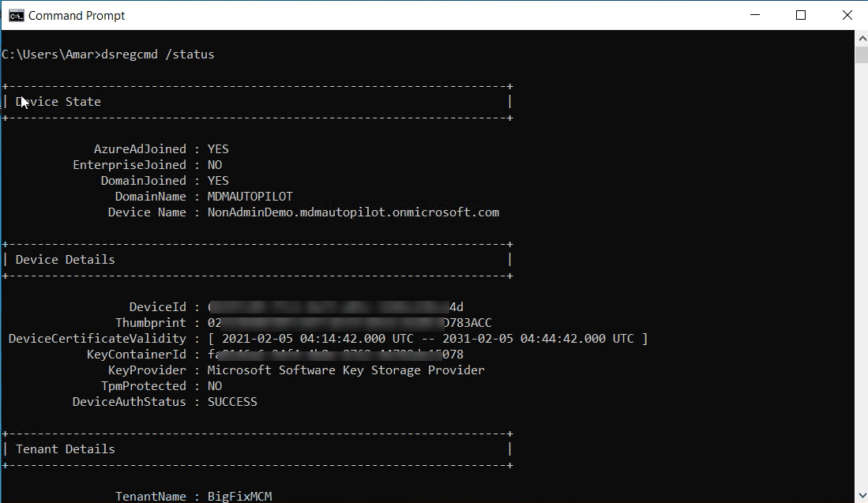Image resolution: width=868 pixels, height=503 pixels.
Task: Select the "Device Details" section header
Action: pos(65,260)
